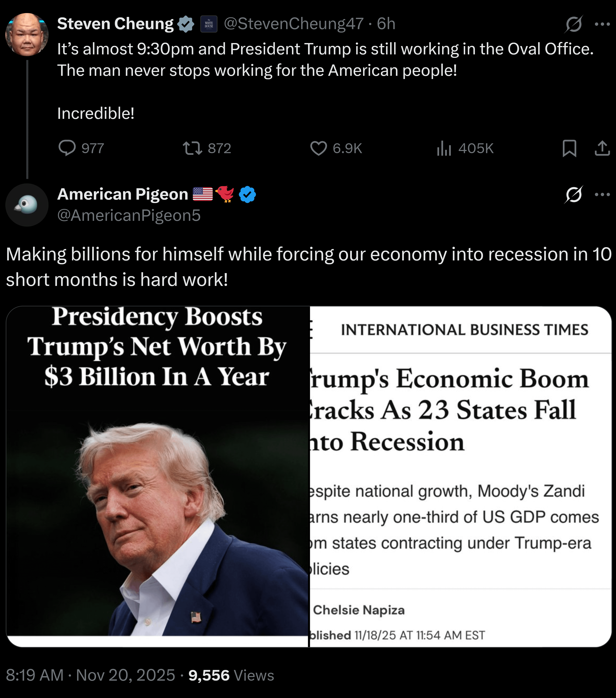Click Grok icon on Steven Cheung's post
This screenshot has height=698, width=616.
point(574,24)
